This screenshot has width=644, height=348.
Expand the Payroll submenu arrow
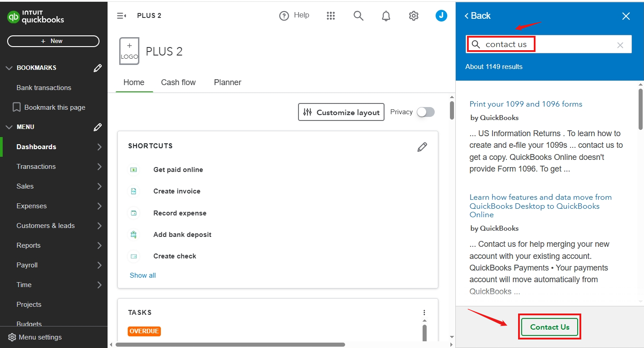pyautogui.click(x=99, y=265)
